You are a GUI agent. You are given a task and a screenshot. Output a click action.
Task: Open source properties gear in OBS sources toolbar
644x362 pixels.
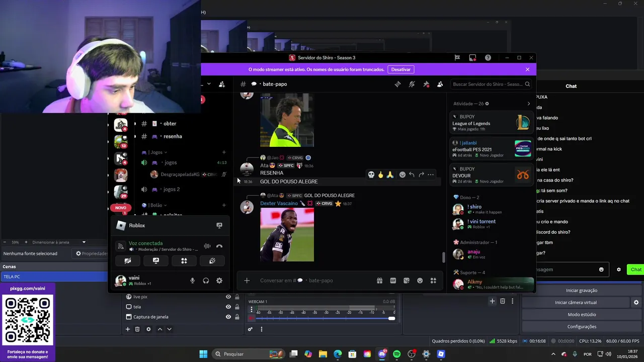point(148,329)
